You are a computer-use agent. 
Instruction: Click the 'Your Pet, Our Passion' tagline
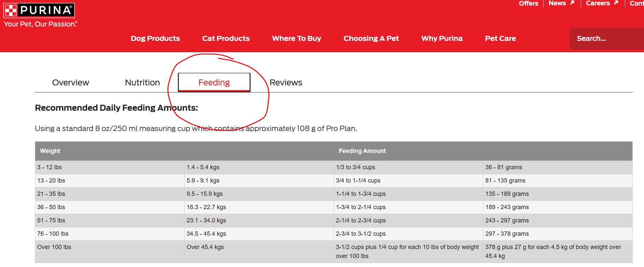coord(40,24)
